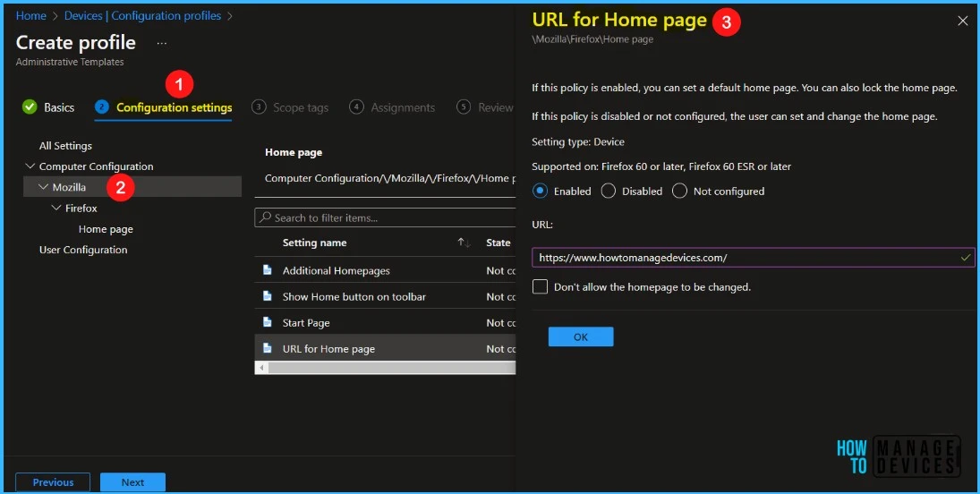Open the Additional Homepages setting

point(336,271)
